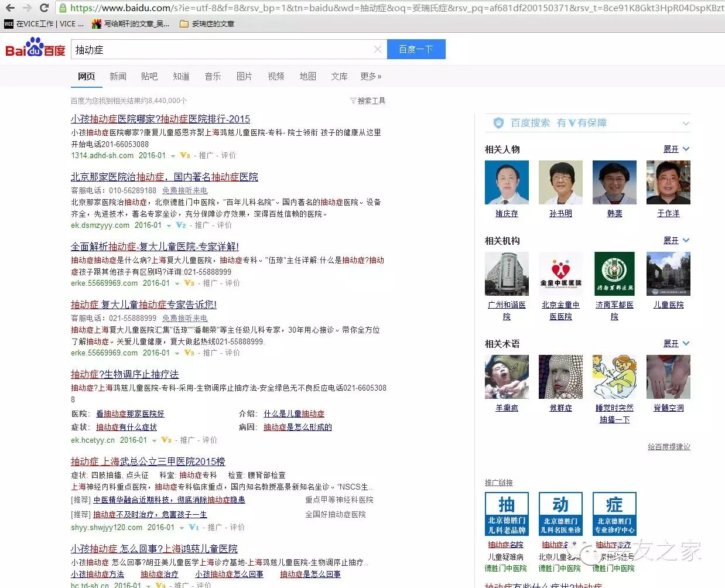Viewport: 725px width, 588px height.
Task: Click the V1 badge next to shyy.shwjyy120.com
Action: [x=194, y=527]
